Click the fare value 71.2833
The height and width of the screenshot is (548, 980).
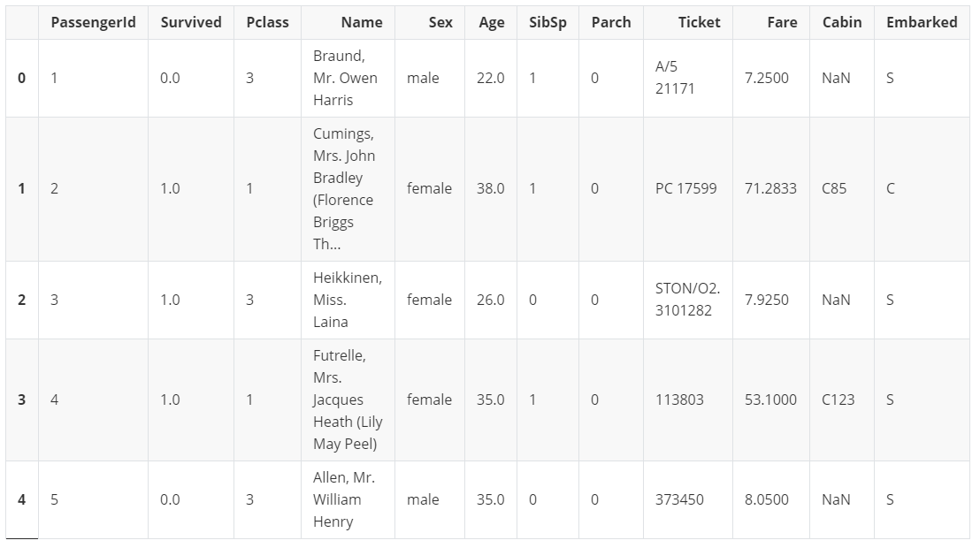pos(770,189)
